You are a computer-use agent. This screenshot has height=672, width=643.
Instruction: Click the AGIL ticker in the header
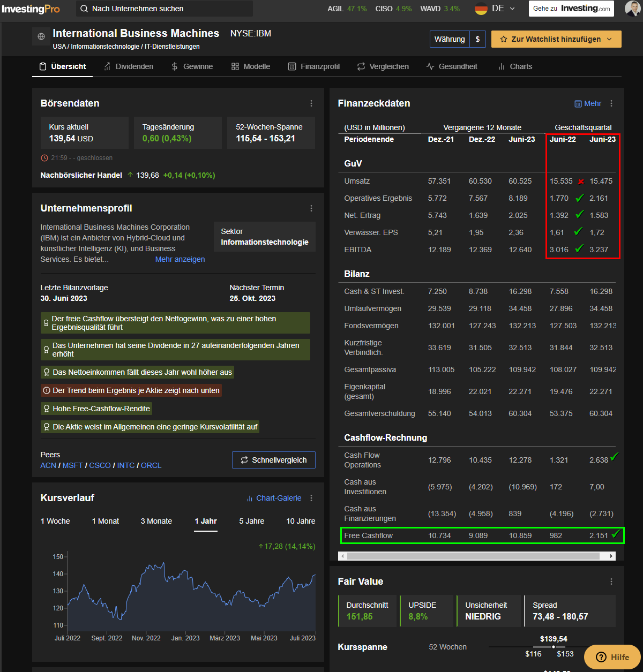pyautogui.click(x=347, y=9)
